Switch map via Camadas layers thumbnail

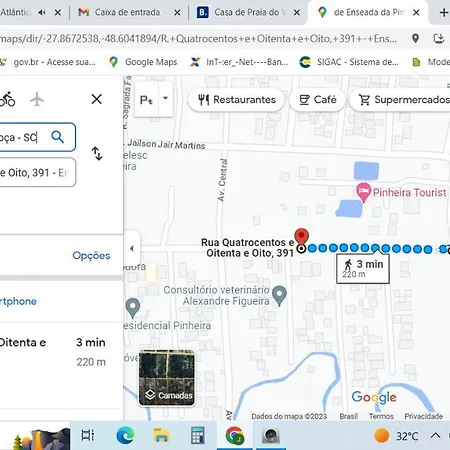[167, 378]
